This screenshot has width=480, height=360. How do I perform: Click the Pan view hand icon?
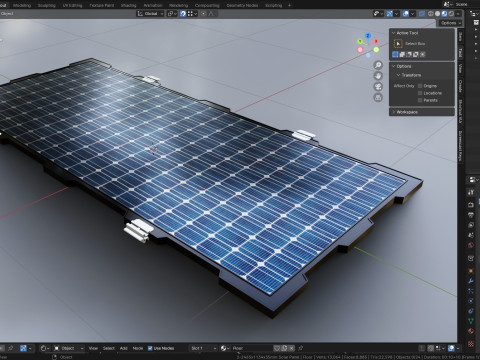click(378, 76)
